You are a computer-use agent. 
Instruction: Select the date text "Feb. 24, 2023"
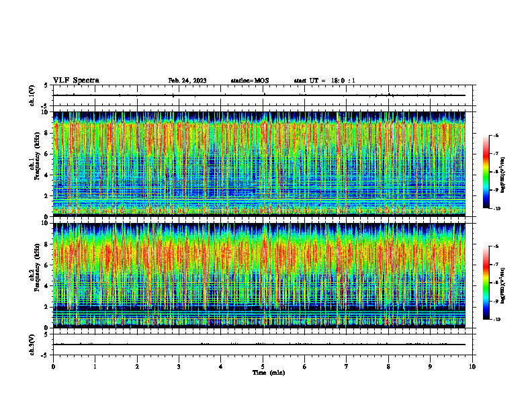[187, 81]
